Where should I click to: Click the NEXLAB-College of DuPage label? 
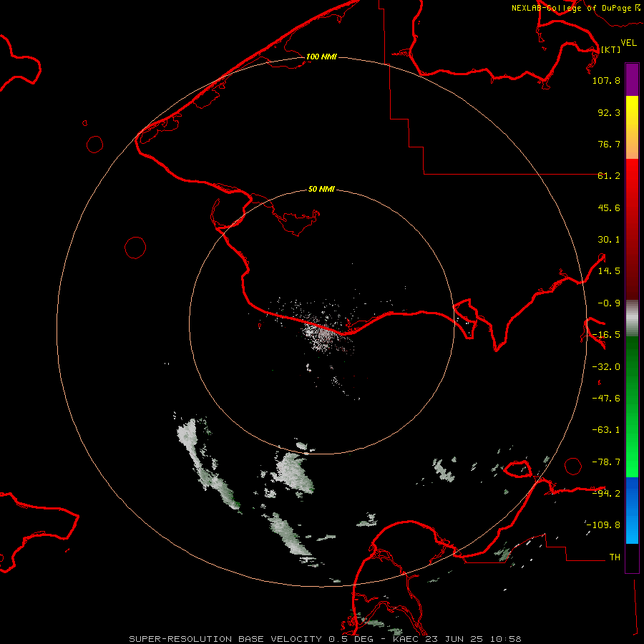[575, 8]
